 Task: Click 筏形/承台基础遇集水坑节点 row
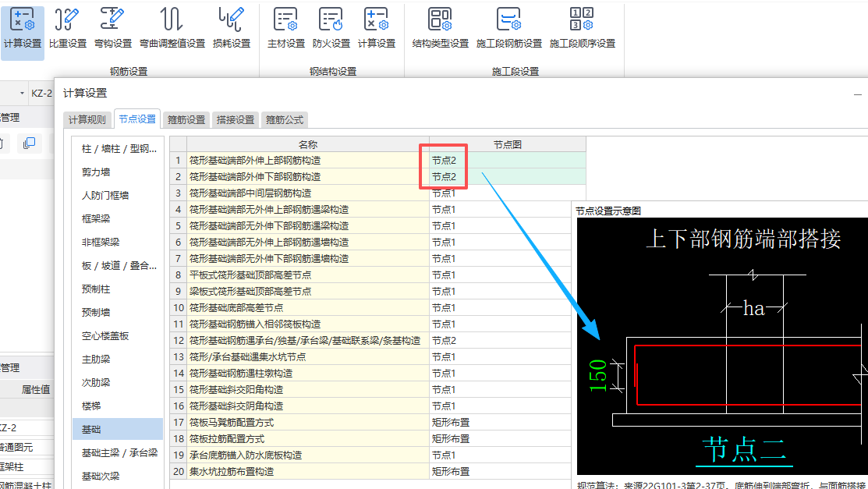(x=308, y=356)
